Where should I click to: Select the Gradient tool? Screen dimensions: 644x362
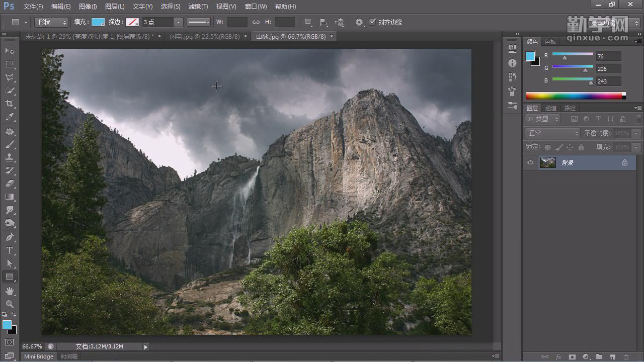(10, 197)
